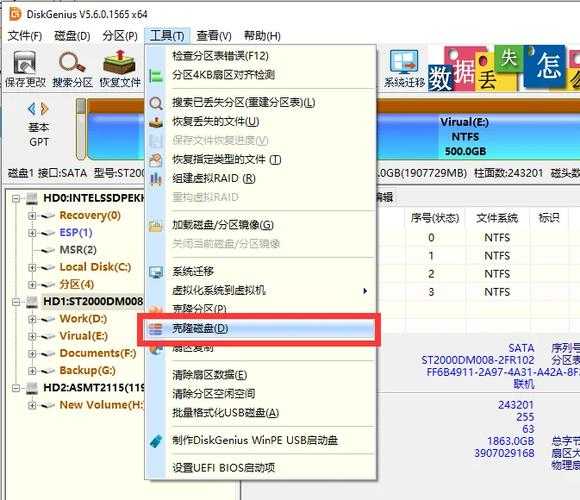
Task: Click the disk model text ST2000DM008-2FR102
Action: click(478, 360)
